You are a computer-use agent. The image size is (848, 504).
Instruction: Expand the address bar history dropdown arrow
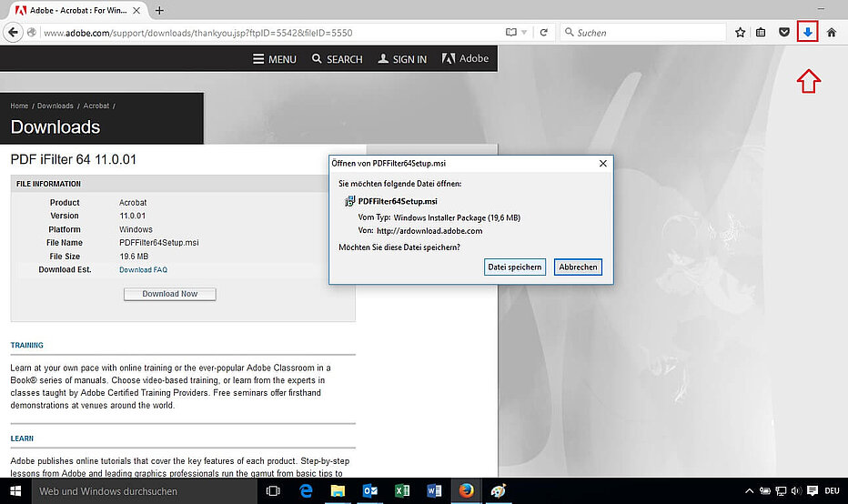[x=523, y=33]
